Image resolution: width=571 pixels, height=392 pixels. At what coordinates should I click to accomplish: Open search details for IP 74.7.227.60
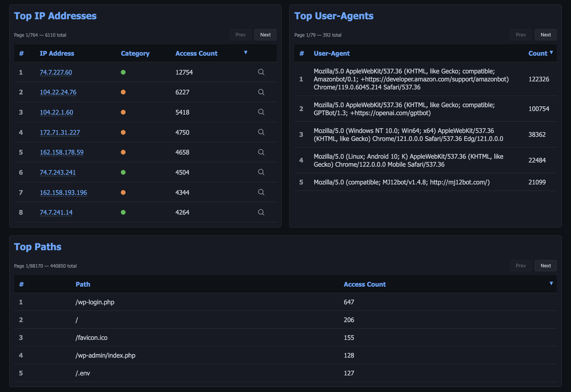(x=261, y=72)
